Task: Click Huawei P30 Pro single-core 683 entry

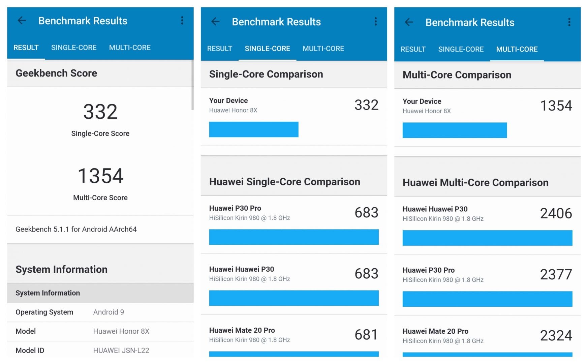Action: click(294, 224)
